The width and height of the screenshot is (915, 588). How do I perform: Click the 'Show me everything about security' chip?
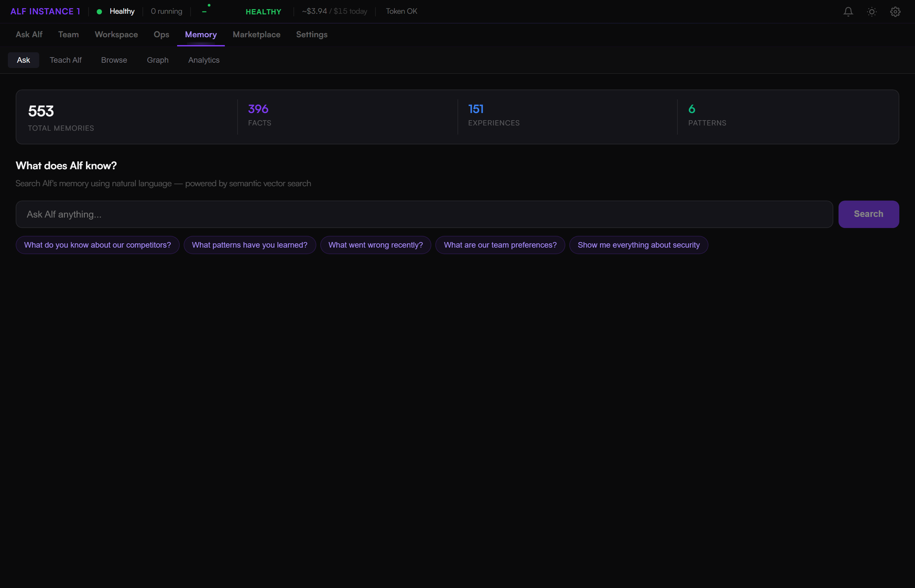pyautogui.click(x=638, y=245)
